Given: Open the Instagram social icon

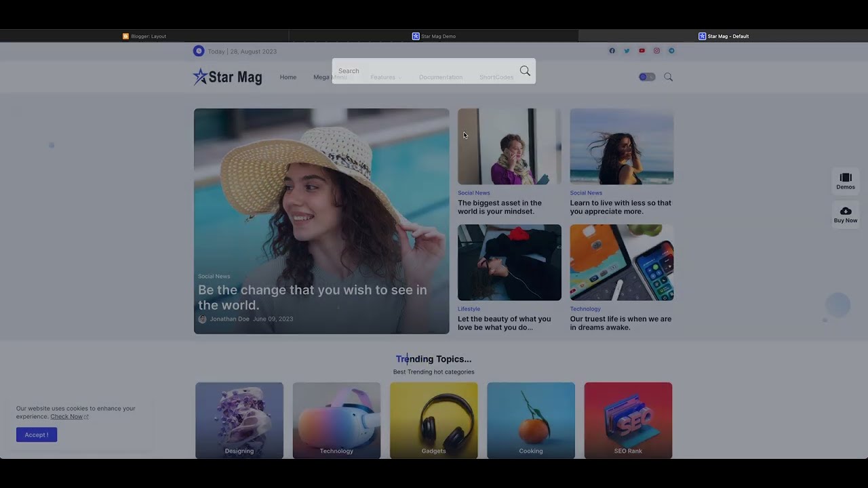Looking at the screenshot, I should tap(656, 51).
